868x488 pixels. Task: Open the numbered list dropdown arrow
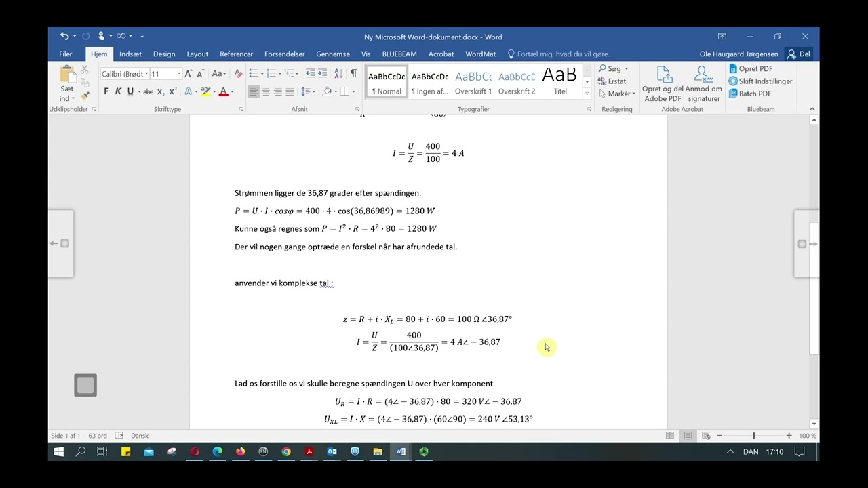tap(280, 74)
